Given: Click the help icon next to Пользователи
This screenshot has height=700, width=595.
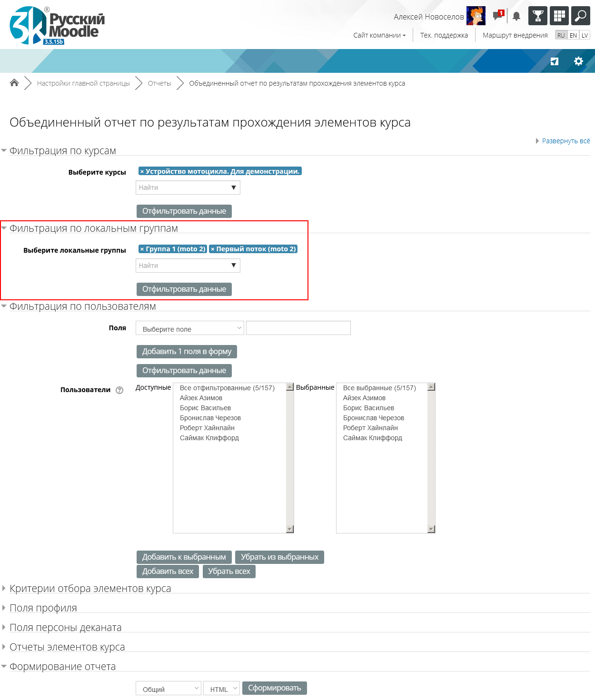Looking at the screenshot, I should [119, 390].
